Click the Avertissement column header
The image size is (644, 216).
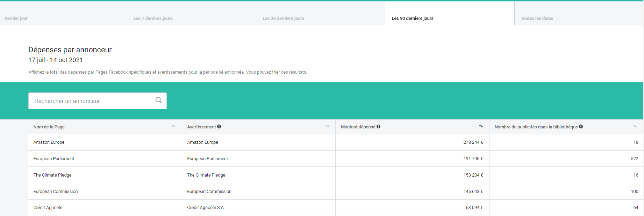pyautogui.click(x=201, y=127)
